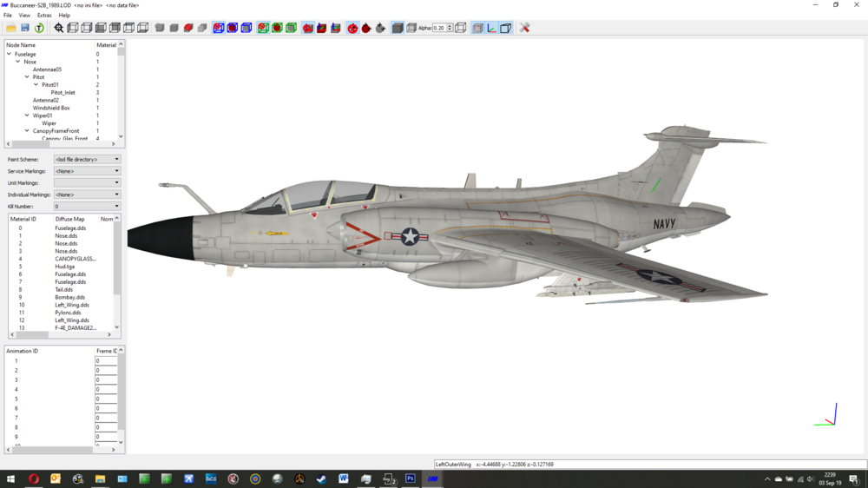
Task: Open the View menu
Action: coord(24,16)
